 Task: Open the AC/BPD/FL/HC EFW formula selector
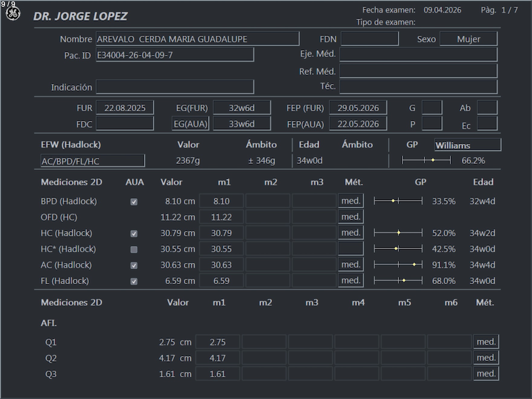click(92, 161)
